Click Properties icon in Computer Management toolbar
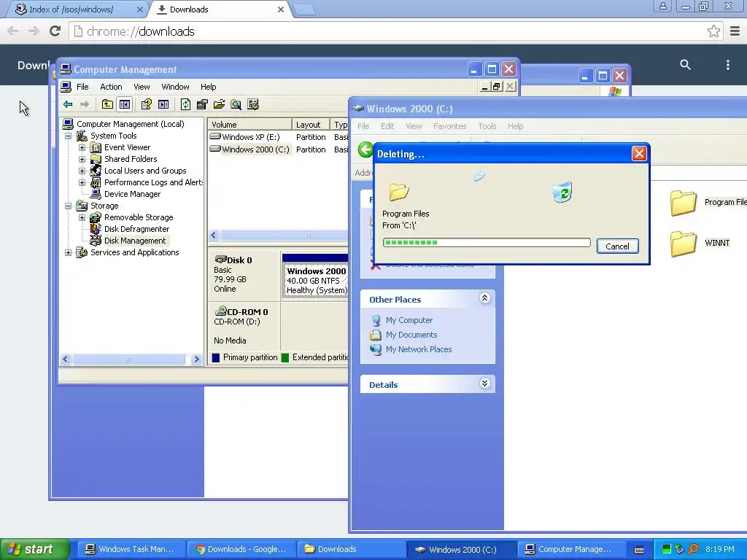Screen dimensions: 747x560 click(202, 104)
